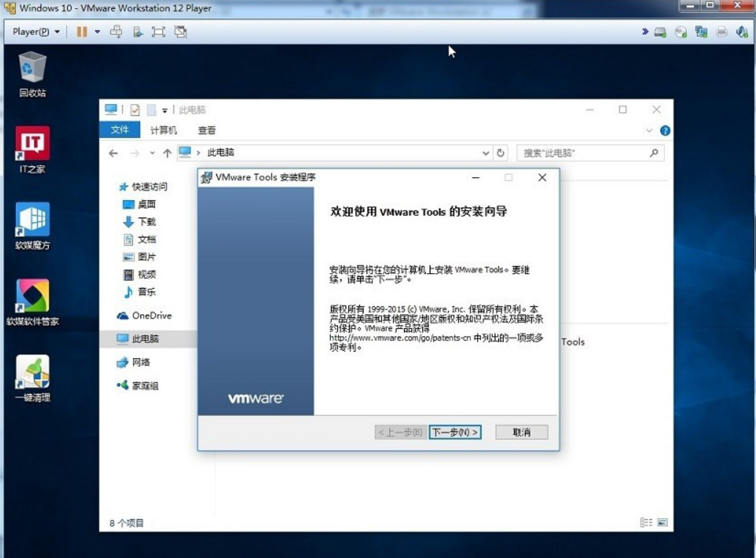Open the address bar history dropdown
Screen dimensions: 756x558
pyautogui.click(x=486, y=153)
